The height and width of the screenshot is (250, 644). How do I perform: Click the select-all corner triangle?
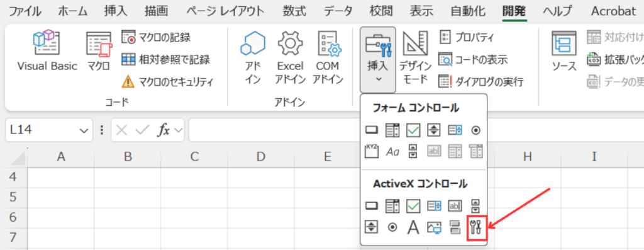[x=18, y=158]
